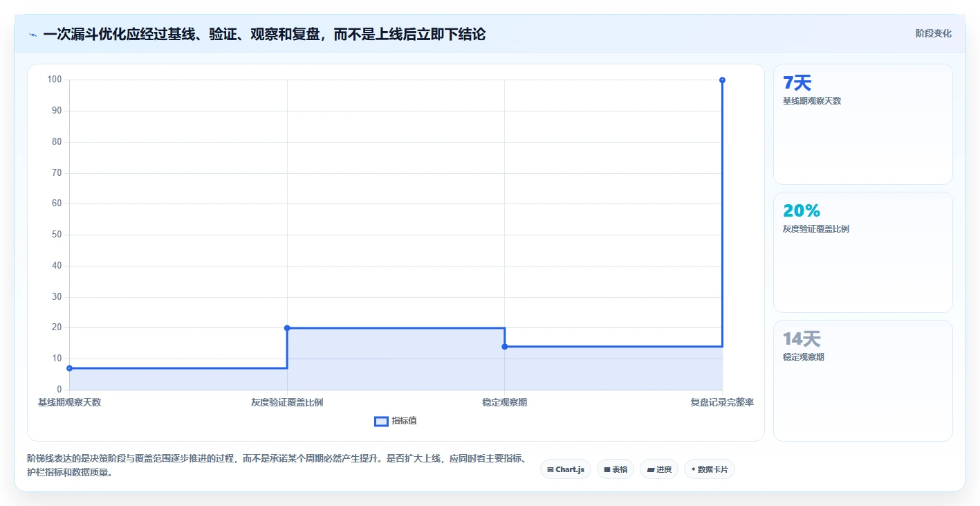
Task: Select the 数据卡片 tag chip
Action: point(710,469)
